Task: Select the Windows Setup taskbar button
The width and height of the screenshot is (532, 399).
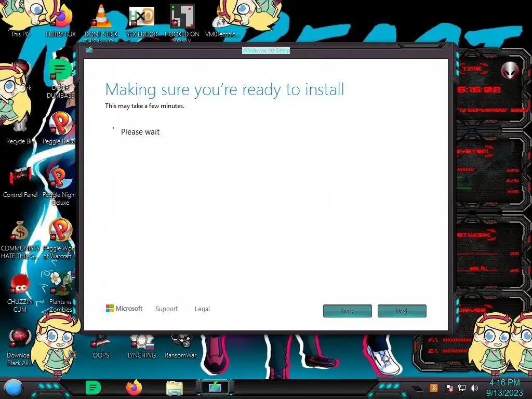Action: click(x=215, y=388)
